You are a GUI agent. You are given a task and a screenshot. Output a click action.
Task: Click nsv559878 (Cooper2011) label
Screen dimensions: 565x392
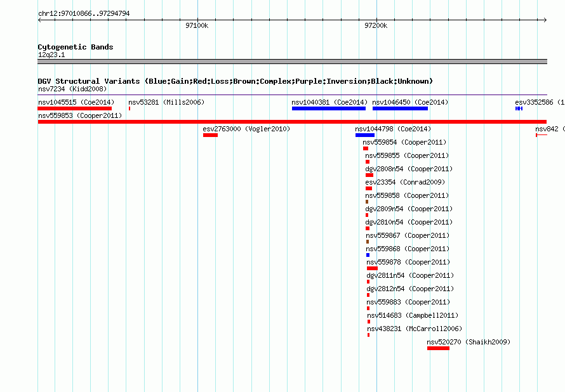tap(408, 262)
